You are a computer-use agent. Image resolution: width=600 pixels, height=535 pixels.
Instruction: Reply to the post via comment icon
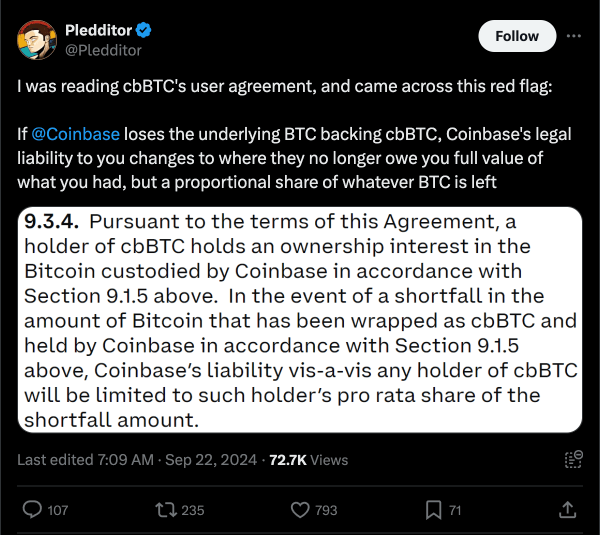pos(32,509)
